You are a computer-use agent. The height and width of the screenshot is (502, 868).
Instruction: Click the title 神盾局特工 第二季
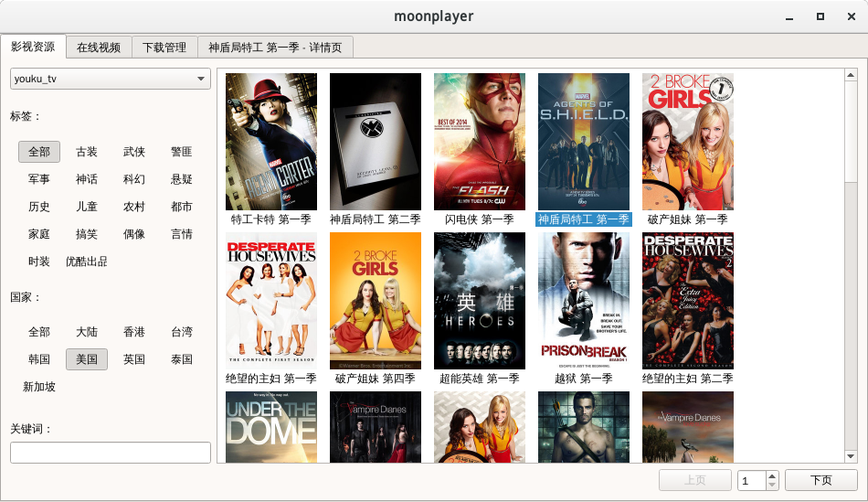pyautogui.click(x=376, y=219)
